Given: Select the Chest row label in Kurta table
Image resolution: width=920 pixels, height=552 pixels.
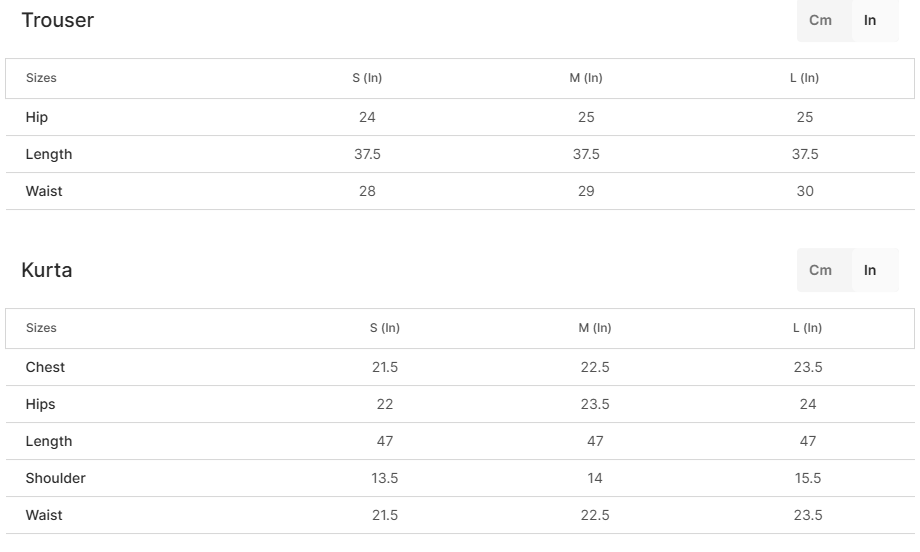Looking at the screenshot, I should (45, 367).
